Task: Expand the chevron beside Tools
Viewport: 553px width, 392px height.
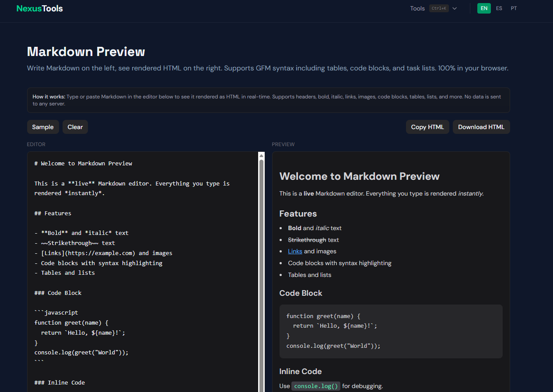Action: 455,8
